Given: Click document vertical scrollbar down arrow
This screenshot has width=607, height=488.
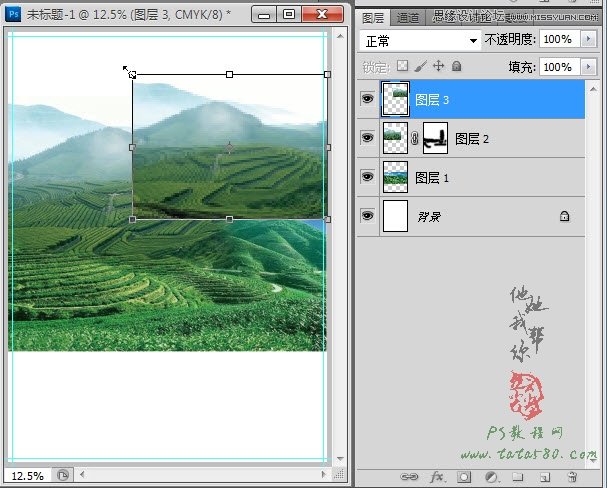Looking at the screenshot, I should click(x=340, y=459).
